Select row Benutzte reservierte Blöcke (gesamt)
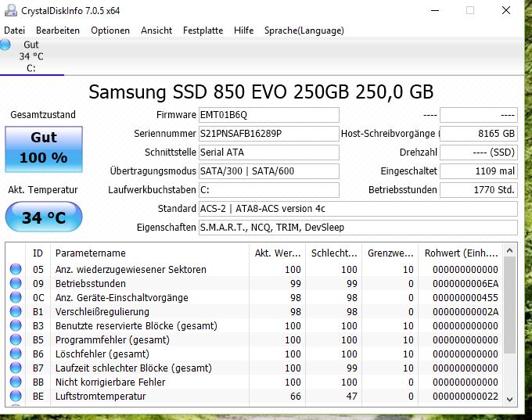Image resolution: width=532 pixels, height=420 pixels. (x=254, y=325)
